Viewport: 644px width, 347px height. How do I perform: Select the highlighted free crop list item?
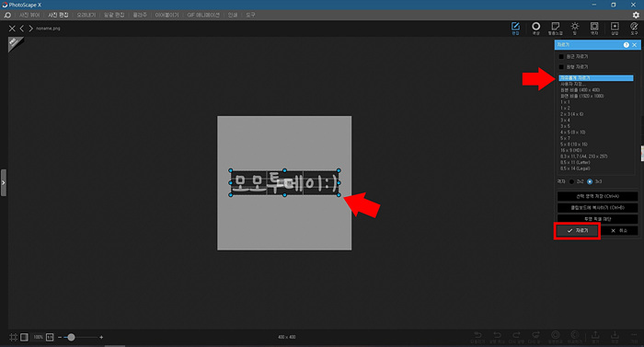click(595, 77)
